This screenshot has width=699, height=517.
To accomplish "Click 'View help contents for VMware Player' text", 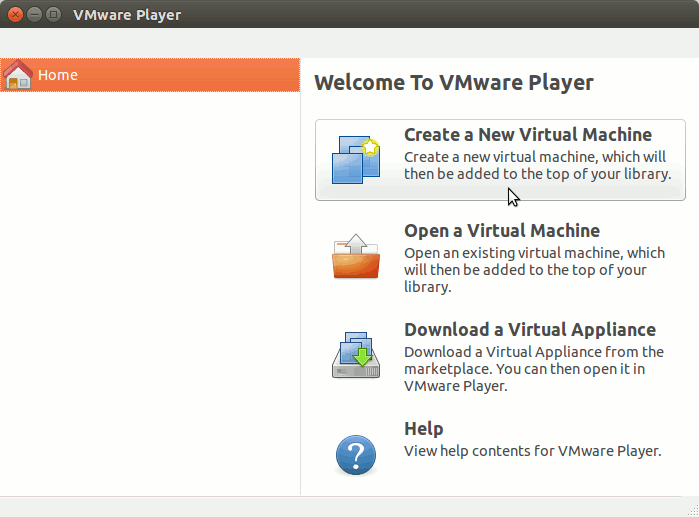I will point(533,451).
